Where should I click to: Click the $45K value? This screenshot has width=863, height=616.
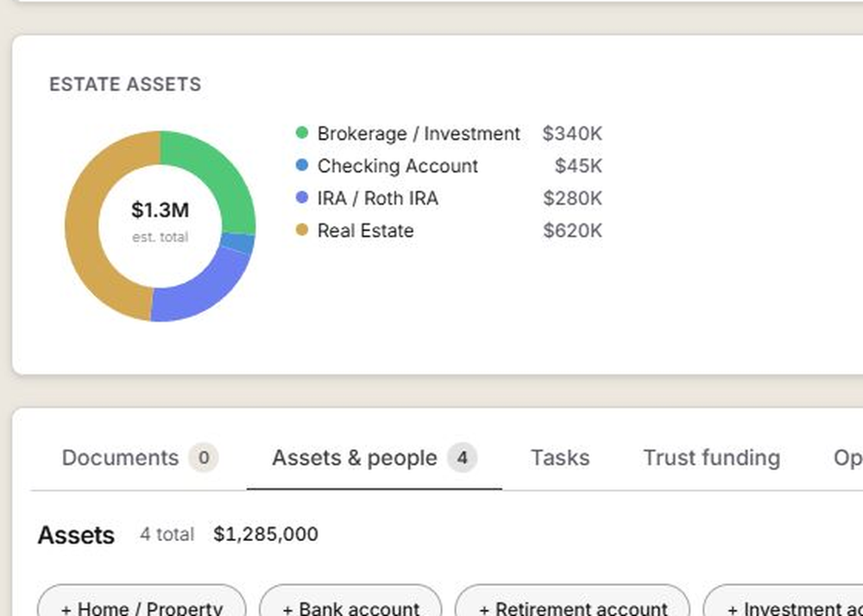click(578, 167)
